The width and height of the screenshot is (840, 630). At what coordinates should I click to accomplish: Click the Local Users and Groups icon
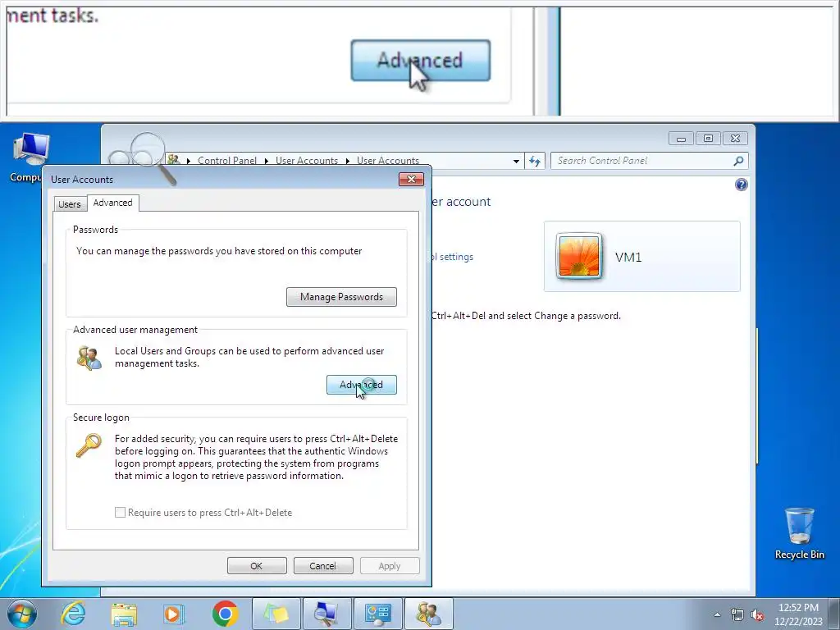click(x=89, y=358)
